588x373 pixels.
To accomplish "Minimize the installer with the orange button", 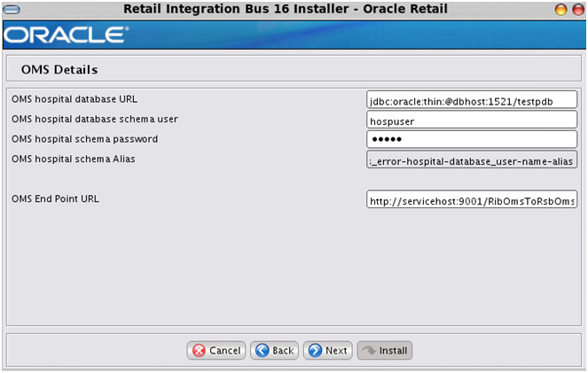I will [x=561, y=10].
